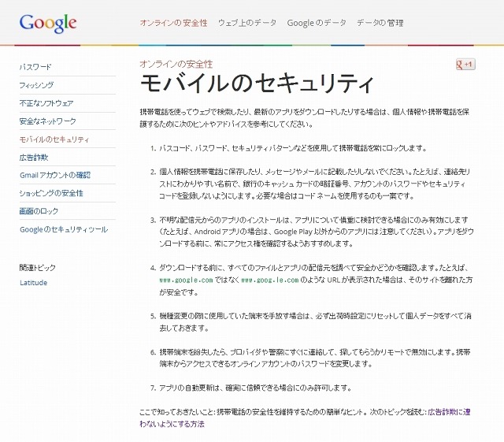Image resolution: width=504 pixels, height=442 pixels.
Task: Click the Google logo
Action: click(48, 23)
